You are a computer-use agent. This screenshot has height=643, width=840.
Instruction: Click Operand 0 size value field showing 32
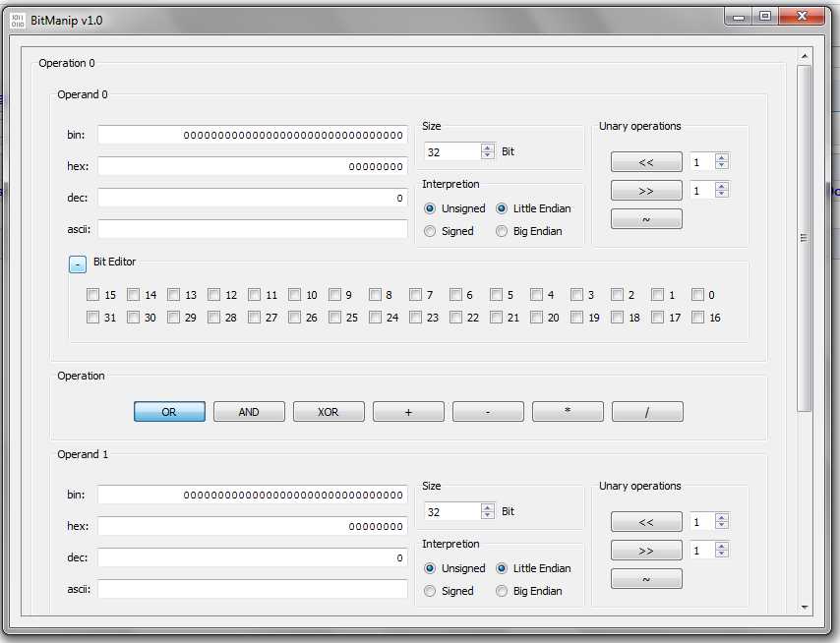(452, 151)
